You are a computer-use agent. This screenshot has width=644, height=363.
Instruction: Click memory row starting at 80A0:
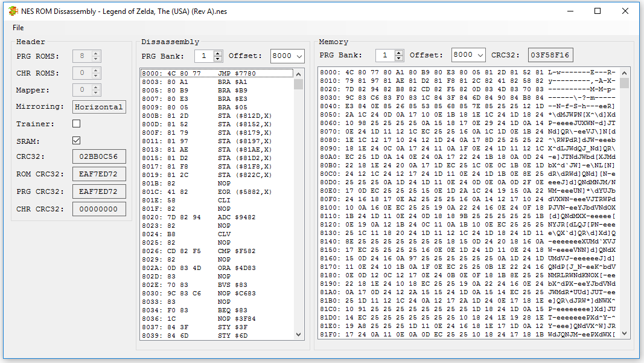[468, 156]
